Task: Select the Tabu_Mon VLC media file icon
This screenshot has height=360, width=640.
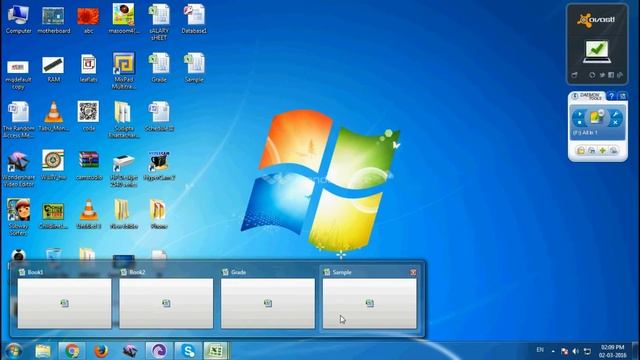Action: tap(53, 116)
